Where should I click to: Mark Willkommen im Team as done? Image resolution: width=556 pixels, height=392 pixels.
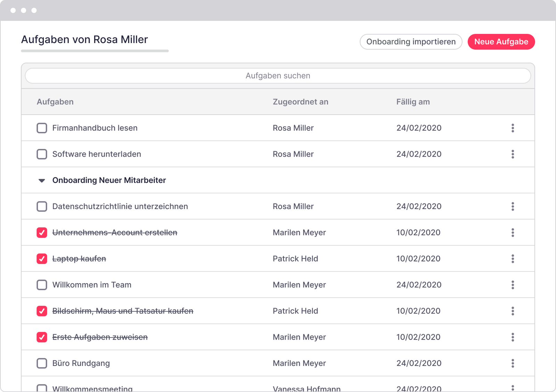point(42,285)
